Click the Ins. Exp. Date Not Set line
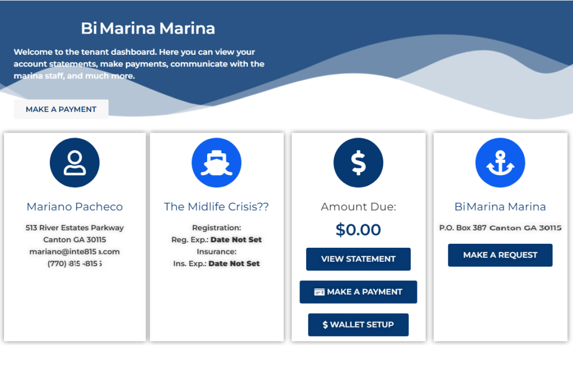The image size is (573, 392). 216,263
